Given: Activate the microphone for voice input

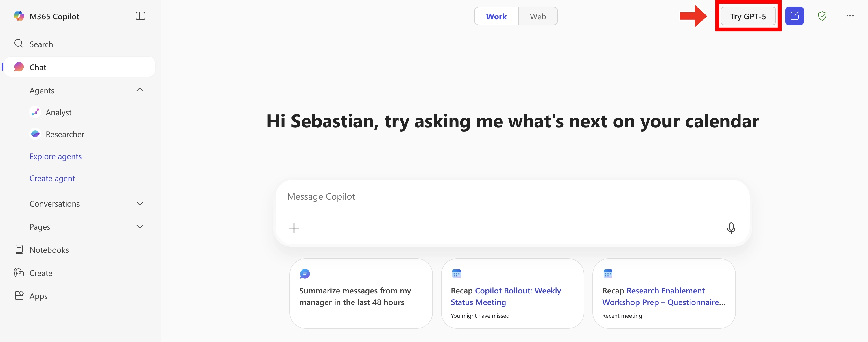Looking at the screenshot, I should tap(731, 228).
